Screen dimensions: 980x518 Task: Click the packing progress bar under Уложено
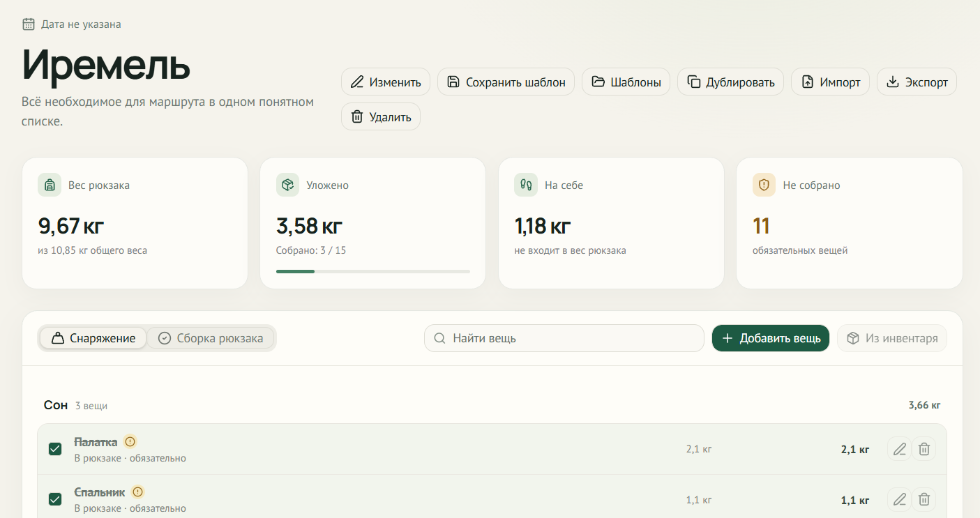click(373, 271)
